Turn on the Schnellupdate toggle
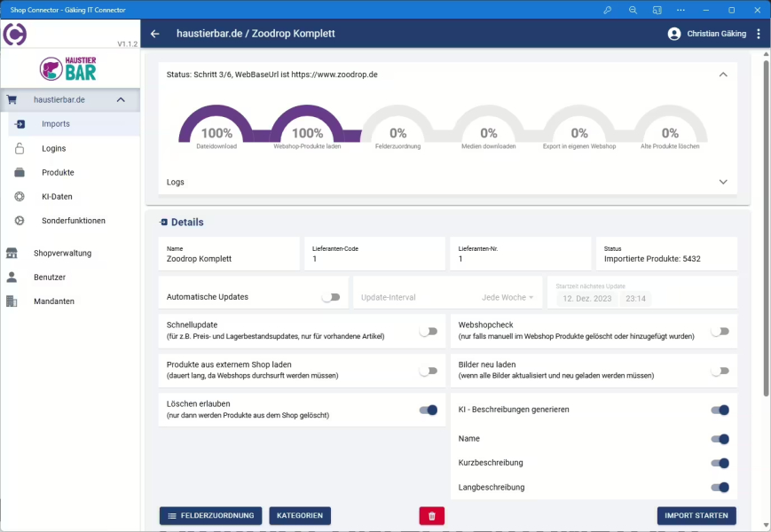 click(429, 331)
